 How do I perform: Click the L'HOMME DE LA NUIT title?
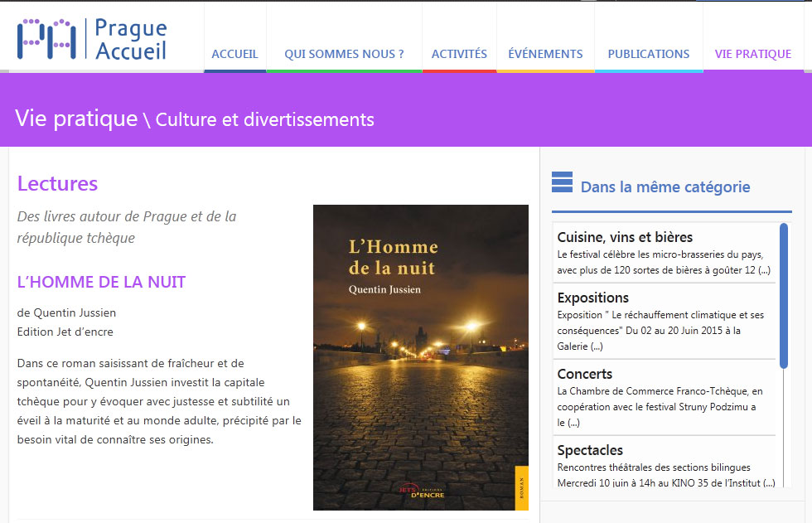click(x=101, y=282)
